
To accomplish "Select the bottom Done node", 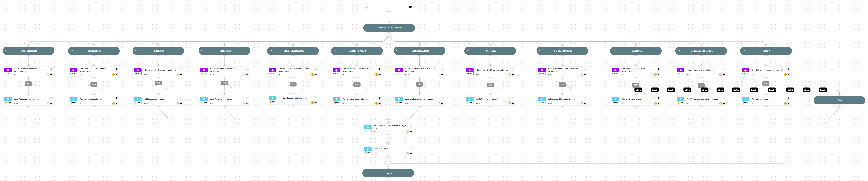I will point(388,173).
